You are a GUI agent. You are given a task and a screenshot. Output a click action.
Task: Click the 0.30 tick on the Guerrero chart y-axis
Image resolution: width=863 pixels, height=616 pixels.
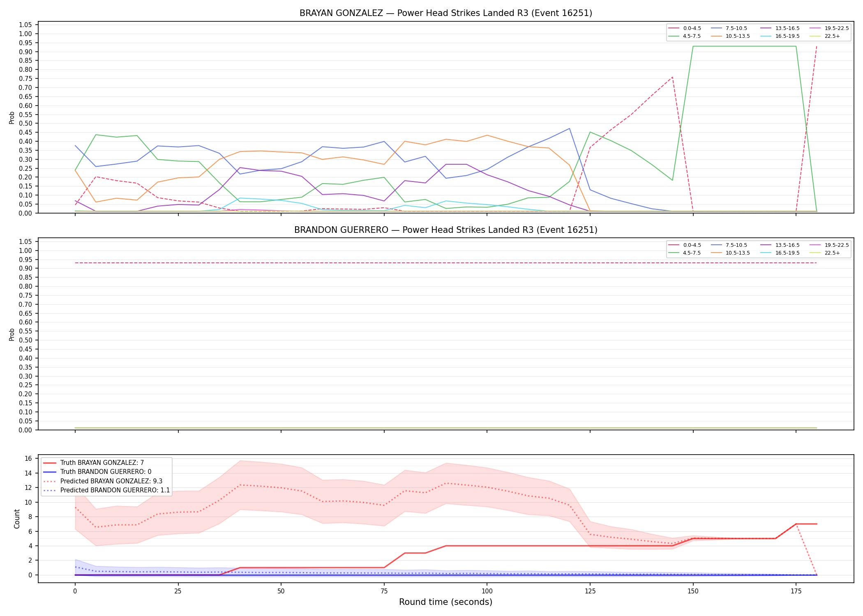click(x=25, y=376)
